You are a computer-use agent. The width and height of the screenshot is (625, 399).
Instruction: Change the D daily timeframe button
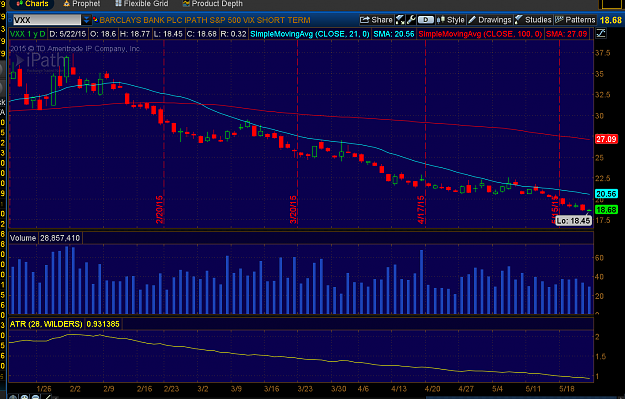click(426, 20)
